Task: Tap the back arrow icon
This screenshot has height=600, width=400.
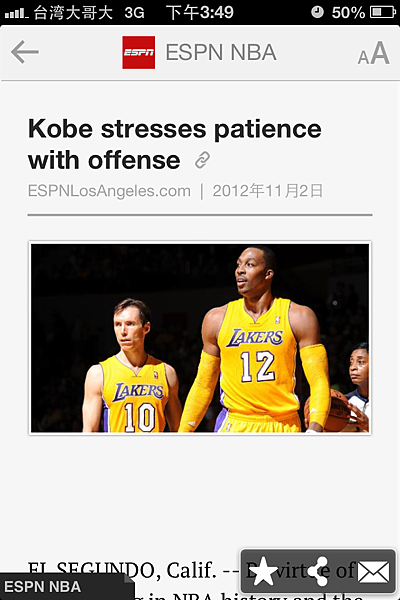Action: [25, 52]
